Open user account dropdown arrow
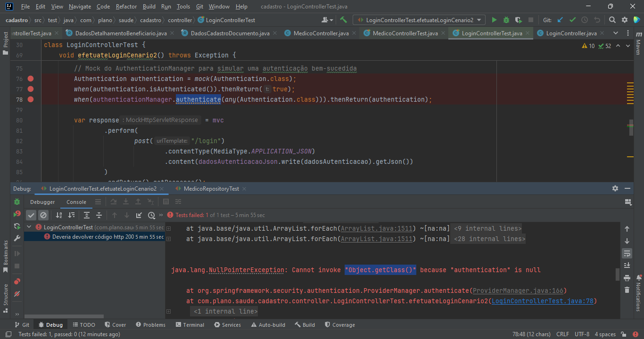The width and height of the screenshot is (644, 339). (x=331, y=20)
